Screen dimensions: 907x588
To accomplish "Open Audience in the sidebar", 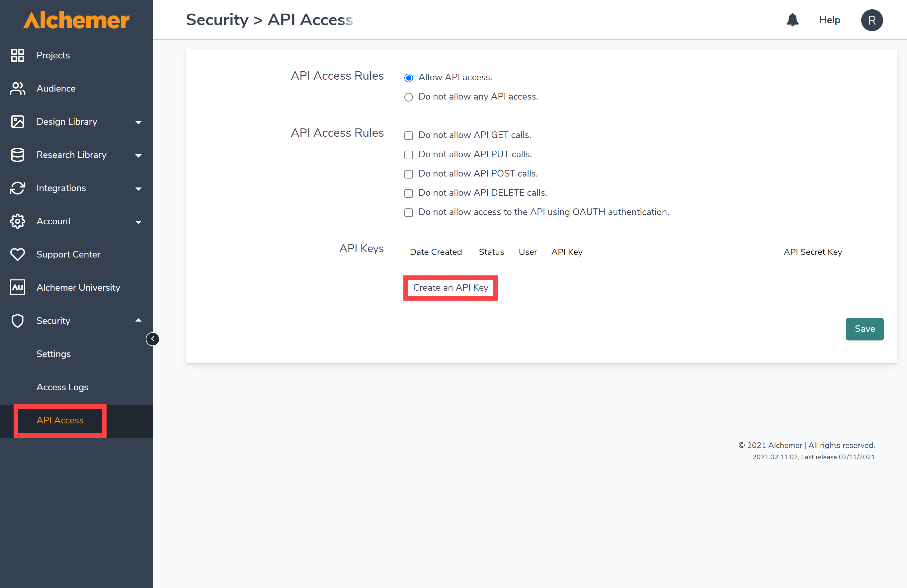I will (x=56, y=88).
